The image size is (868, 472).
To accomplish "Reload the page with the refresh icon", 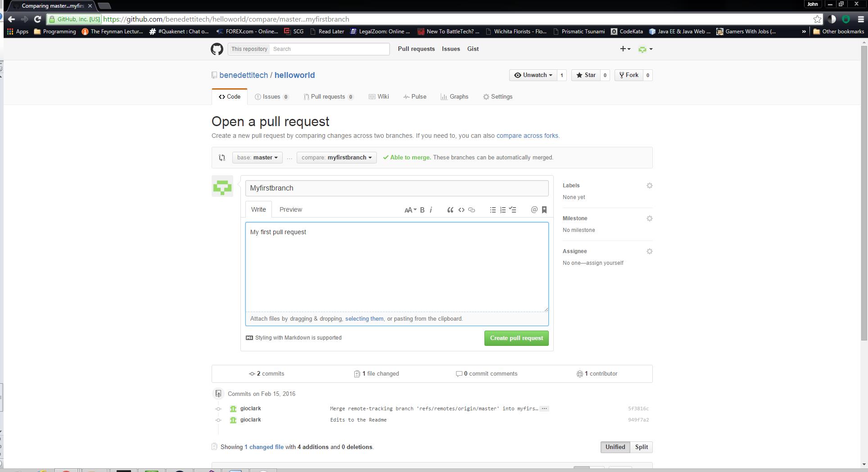I will pyautogui.click(x=38, y=19).
